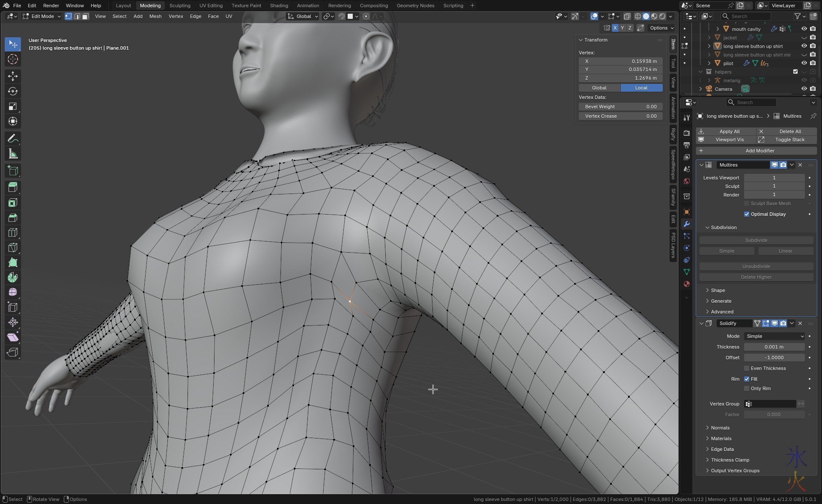Select the Scale tool

coord(13,106)
